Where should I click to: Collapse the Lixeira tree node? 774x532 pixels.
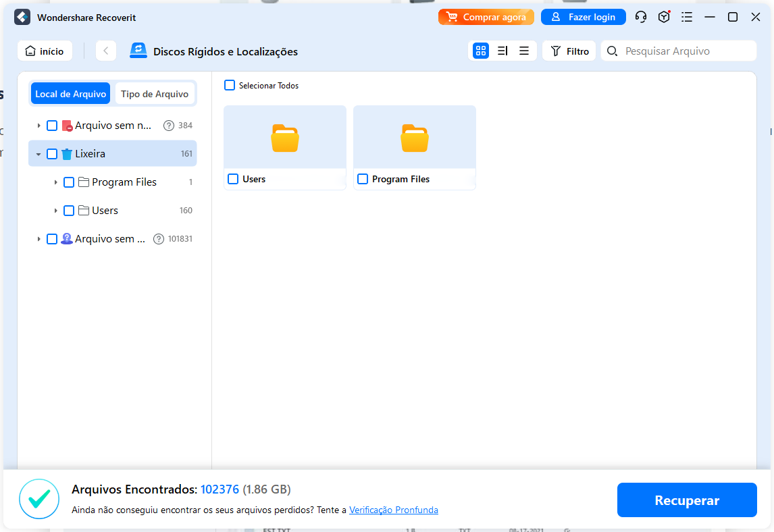(x=38, y=155)
